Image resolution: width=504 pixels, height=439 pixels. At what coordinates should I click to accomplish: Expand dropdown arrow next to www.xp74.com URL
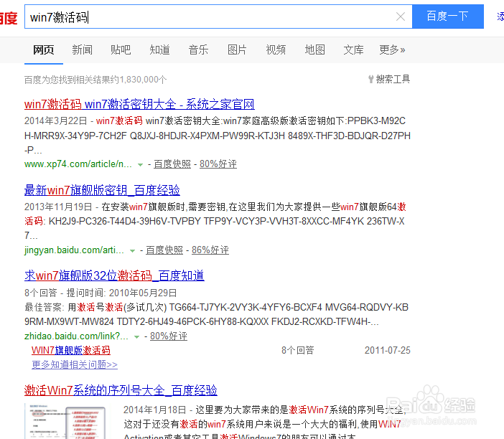[140, 165]
